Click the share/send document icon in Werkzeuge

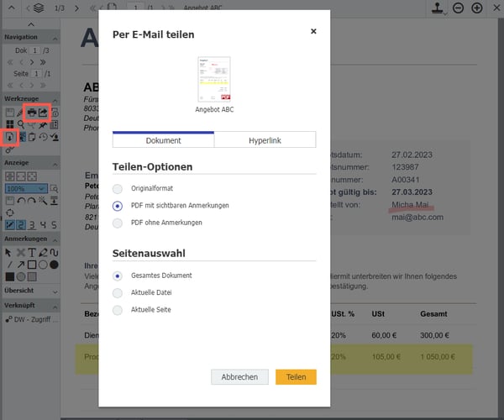click(x=44, y=112)
